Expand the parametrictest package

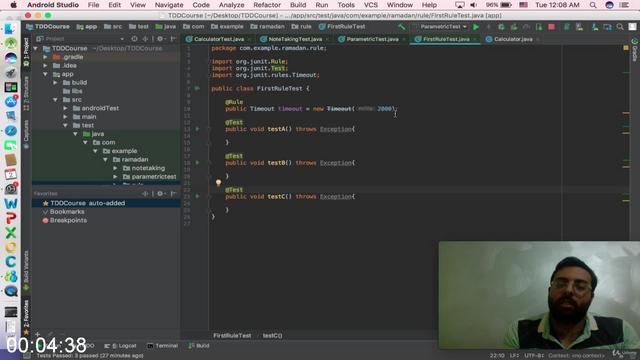pos(116,177)
